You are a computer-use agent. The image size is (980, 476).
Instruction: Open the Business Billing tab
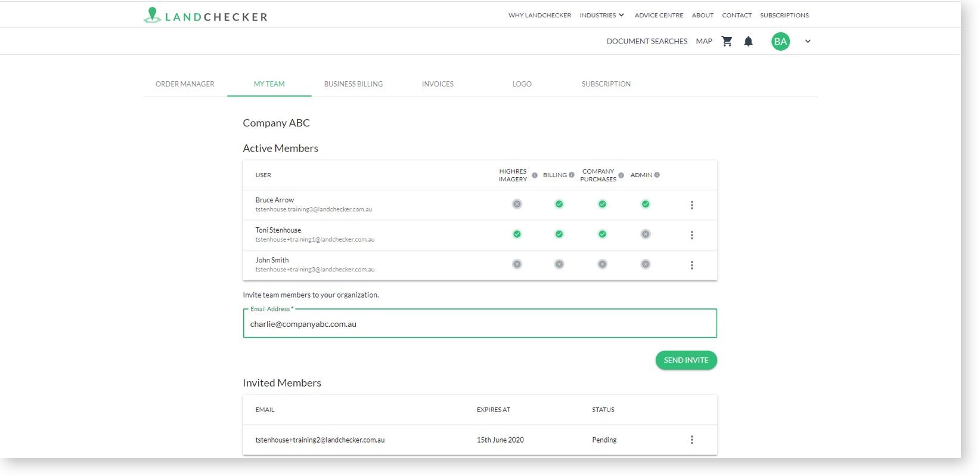353,84
